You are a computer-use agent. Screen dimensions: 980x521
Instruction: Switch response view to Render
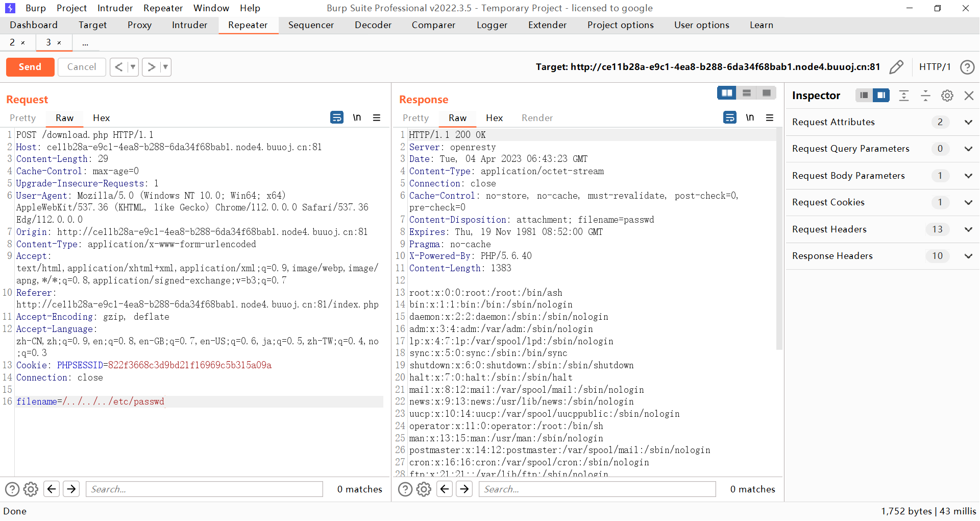tap(537, 118)
